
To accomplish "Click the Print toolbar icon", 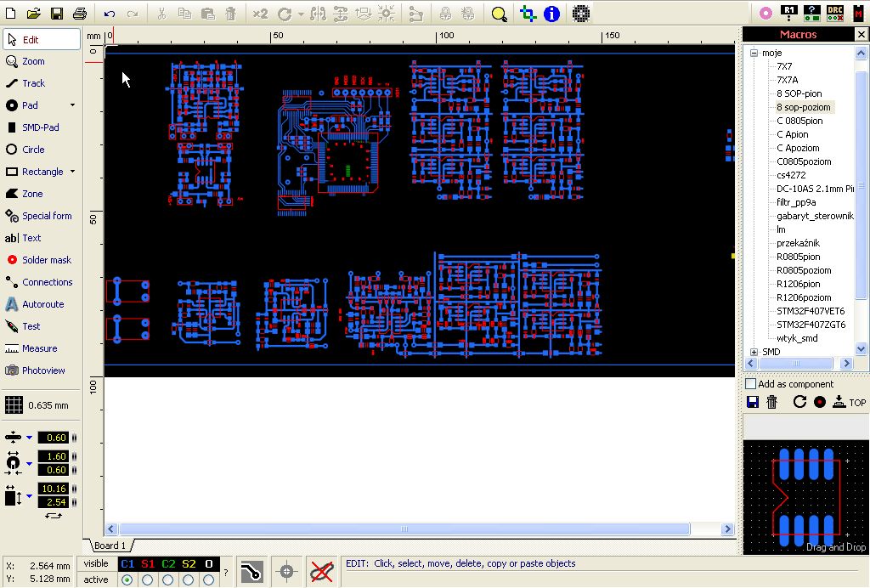I will 80,14.
